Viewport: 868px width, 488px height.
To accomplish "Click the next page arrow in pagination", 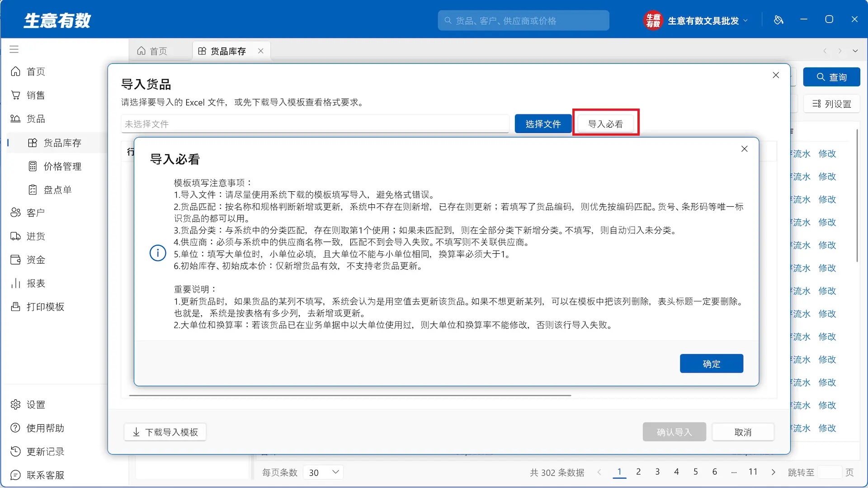I will point(773,472).
